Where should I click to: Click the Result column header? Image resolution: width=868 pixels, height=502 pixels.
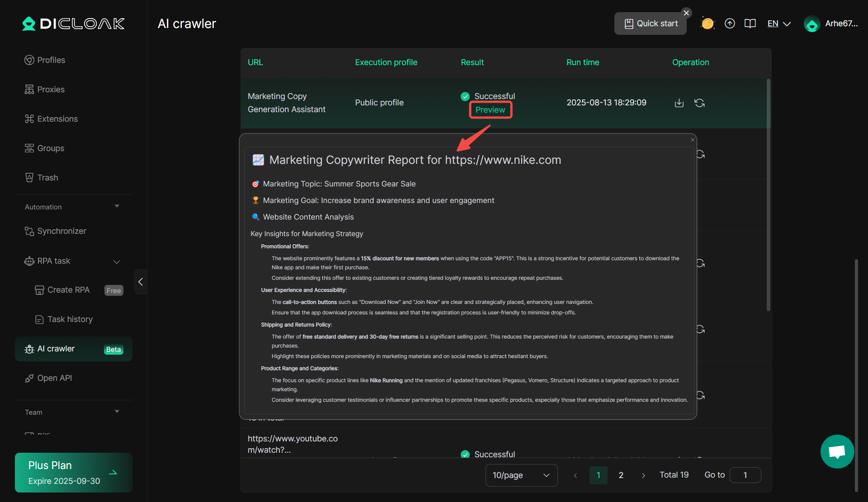[472, 62]
